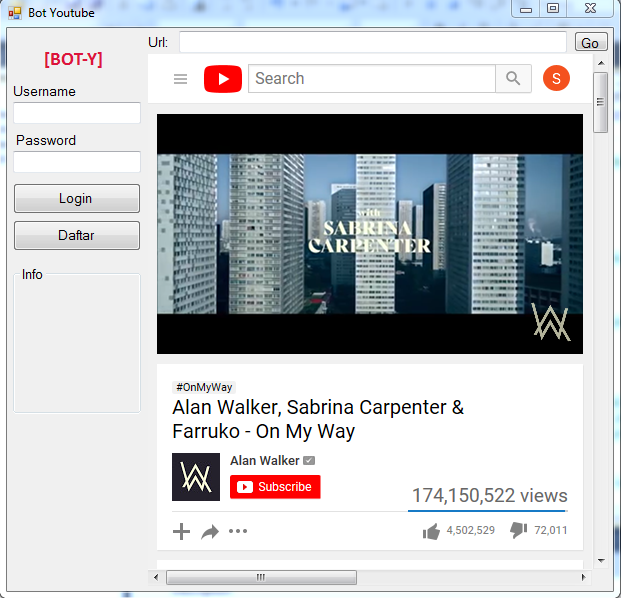Open the three-dots more options
621x598 pixels.
[238, 531]
